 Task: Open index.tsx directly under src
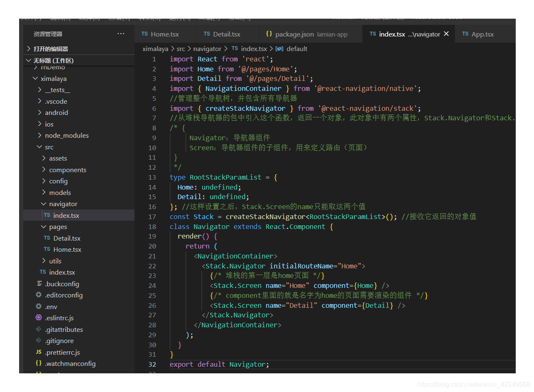(79, 273)
